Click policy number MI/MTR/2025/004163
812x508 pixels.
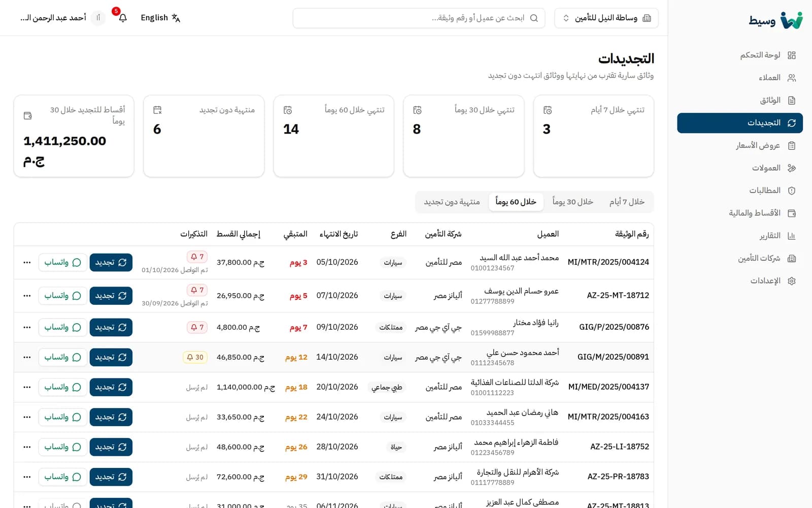point(608,417)
